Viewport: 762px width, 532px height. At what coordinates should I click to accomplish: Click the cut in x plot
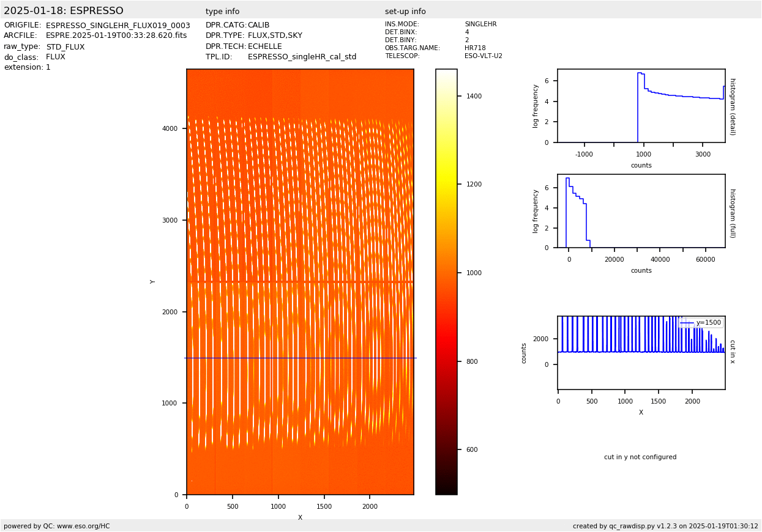tap(641, 352)
